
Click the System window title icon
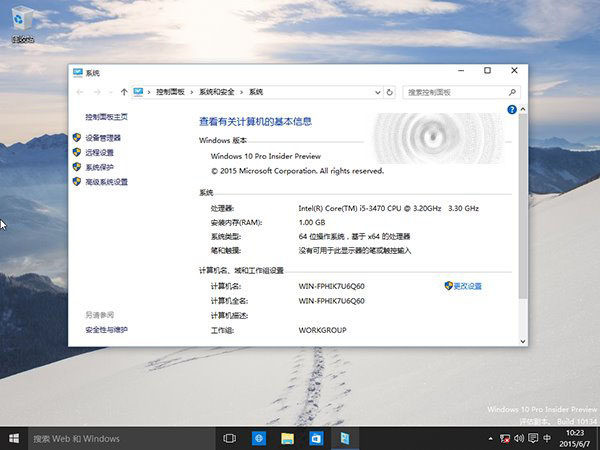click(78, 72)
